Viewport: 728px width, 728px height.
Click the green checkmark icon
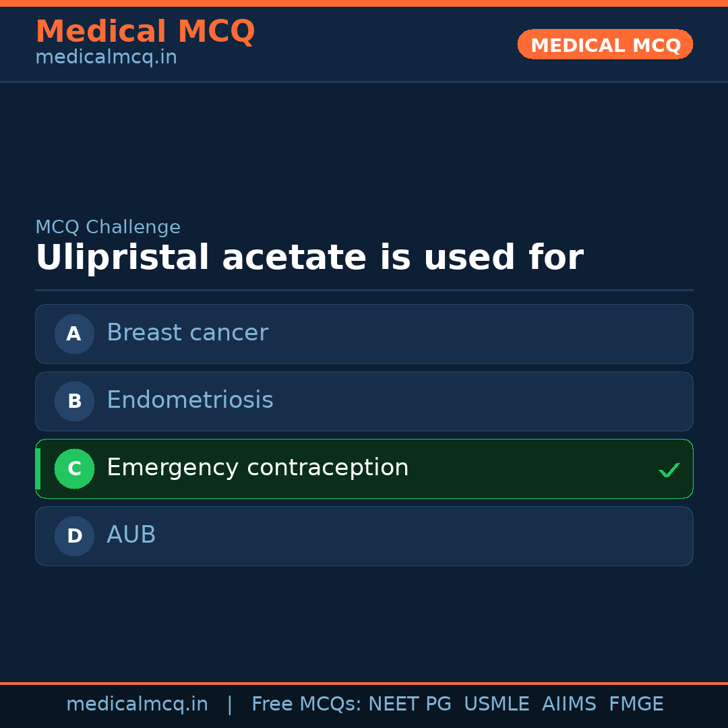[x=669, y=470]
